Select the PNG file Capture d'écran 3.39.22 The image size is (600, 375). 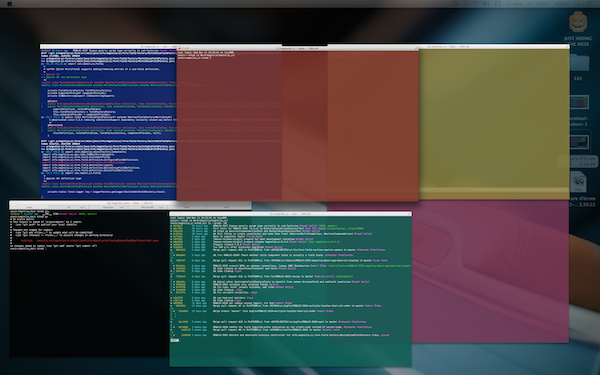pos(579,182)
